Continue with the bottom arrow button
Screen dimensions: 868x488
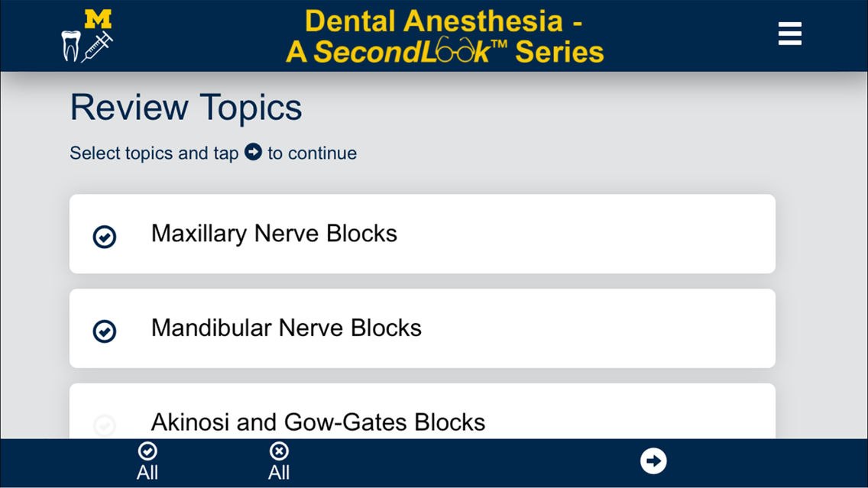[653, 461]
